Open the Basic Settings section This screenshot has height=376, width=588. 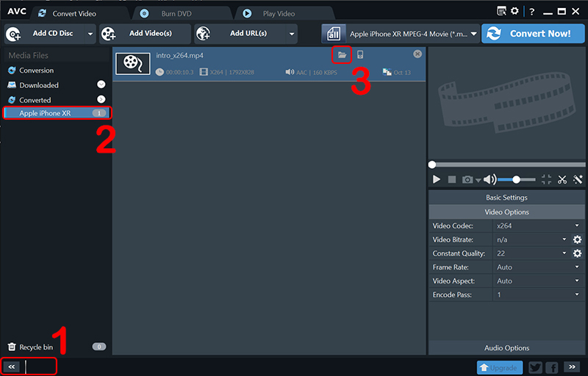pyautogui.click(x=506, y=198)
